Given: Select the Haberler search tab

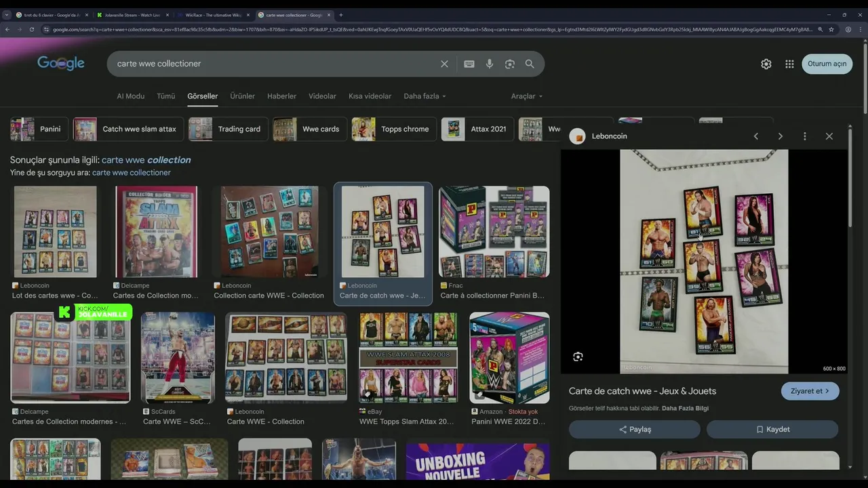Looking at the screenshot, I should pyautogui.click(x=281, y=96).
